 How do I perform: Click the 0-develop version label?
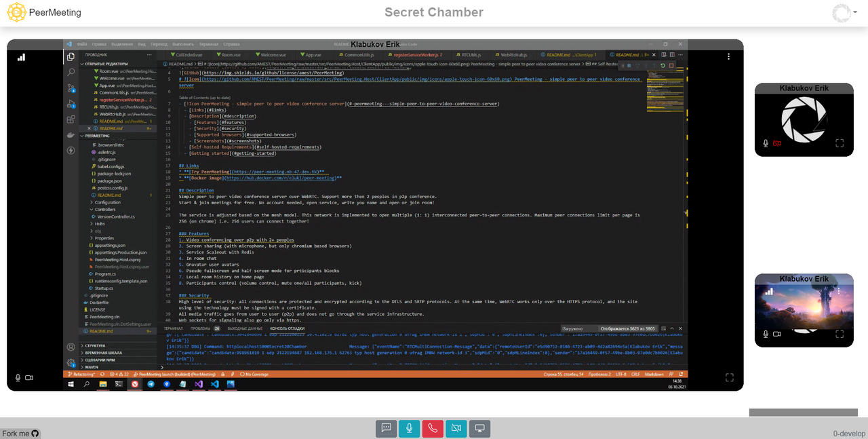tap(850, 434)
